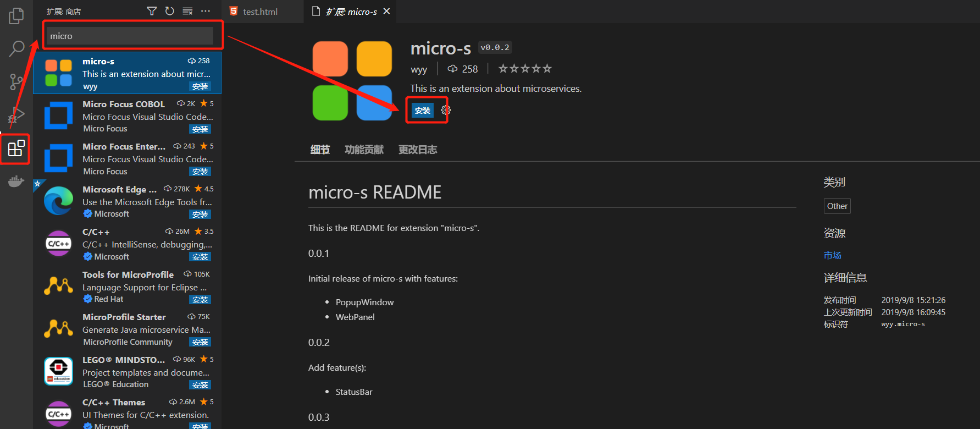Screen dimensions: 980x429
Task: Filter extensions using the funnel icon
Action: (152, 11)
